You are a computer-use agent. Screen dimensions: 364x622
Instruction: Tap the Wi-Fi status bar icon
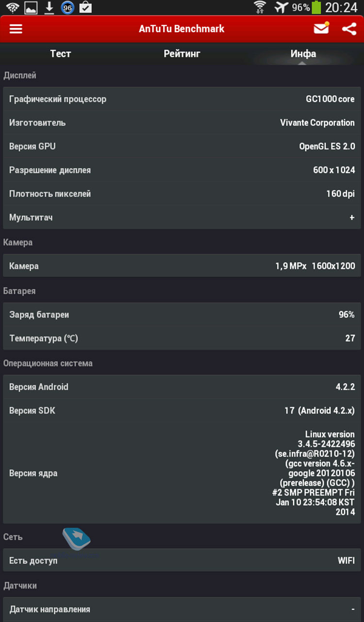tap(13, 7)
